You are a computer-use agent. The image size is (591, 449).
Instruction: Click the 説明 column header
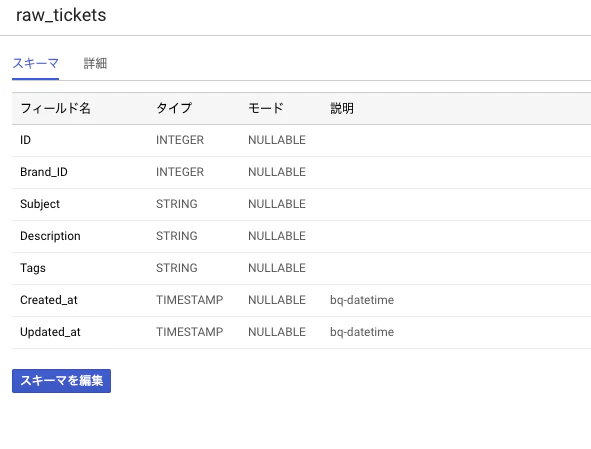click(342, 109)
